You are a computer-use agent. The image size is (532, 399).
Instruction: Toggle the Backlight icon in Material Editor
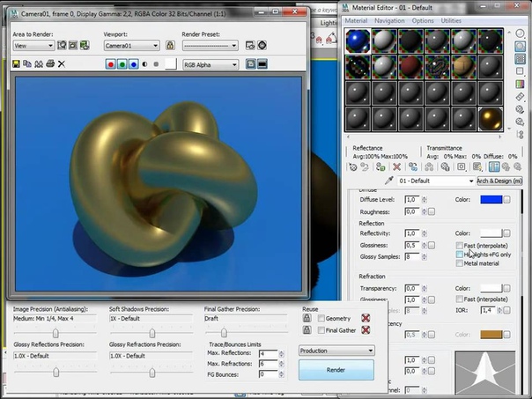click(520, 46)
